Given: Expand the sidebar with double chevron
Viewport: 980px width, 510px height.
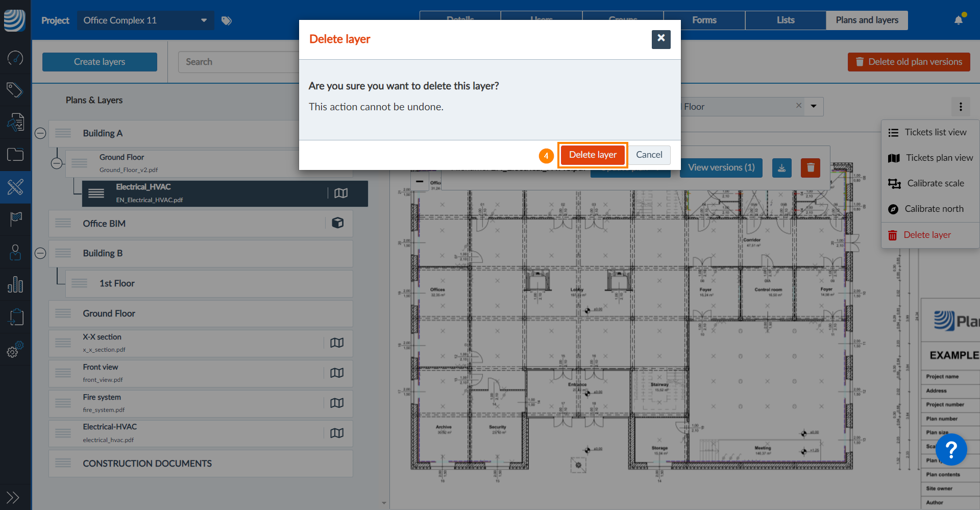Looking at the screenshot, I should (13, 497).
